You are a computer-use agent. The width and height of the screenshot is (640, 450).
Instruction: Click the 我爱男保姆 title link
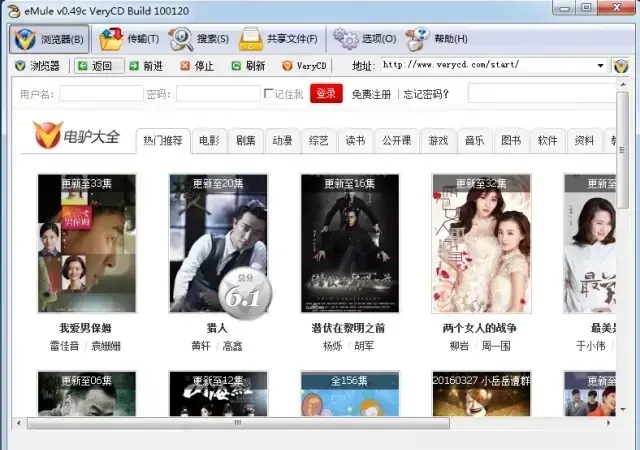click(85, 328)
